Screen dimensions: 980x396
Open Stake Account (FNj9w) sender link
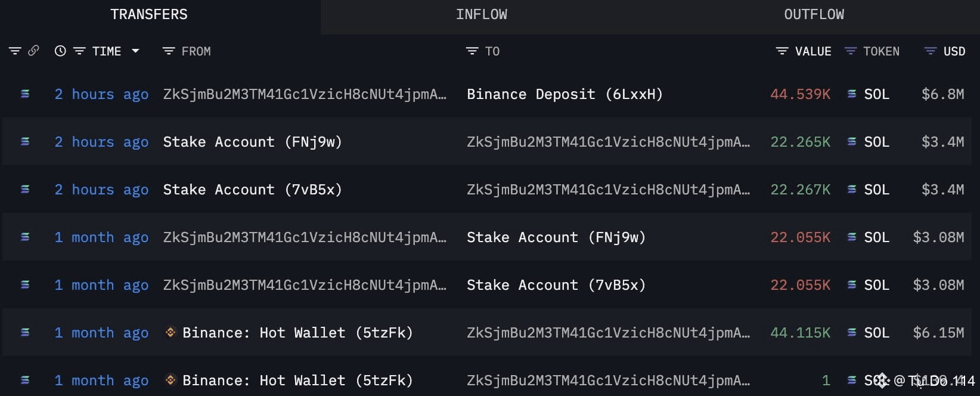point(253,142)
